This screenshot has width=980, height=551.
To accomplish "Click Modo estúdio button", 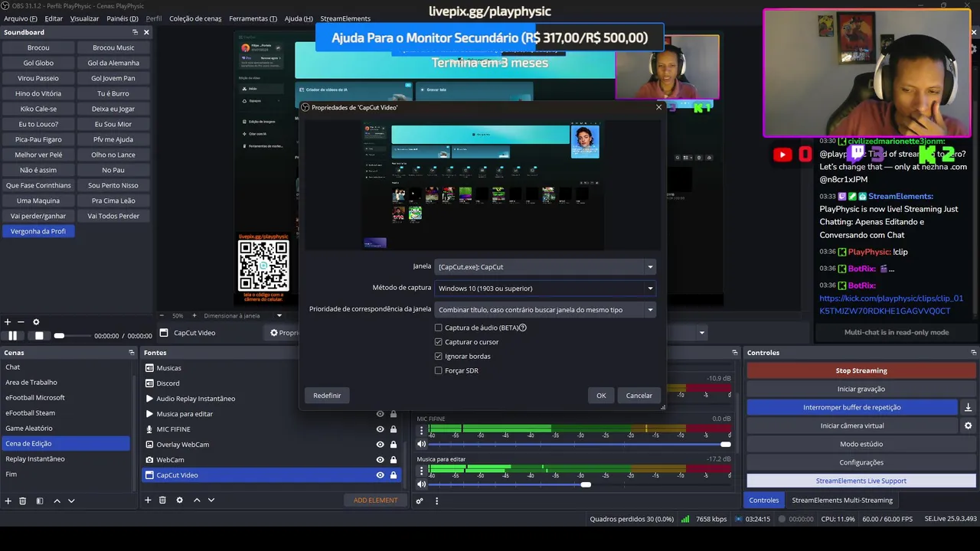I will (861, 444).
